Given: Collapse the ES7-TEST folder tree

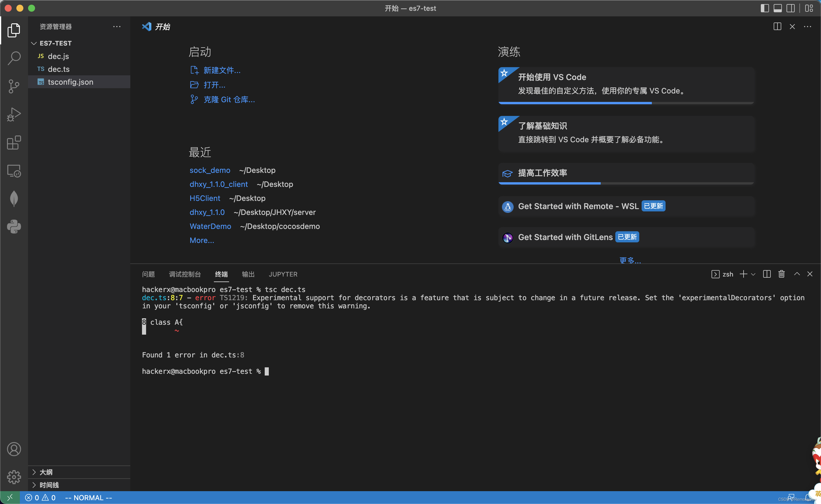Looking at the screenshot, I should pos(34,43).
